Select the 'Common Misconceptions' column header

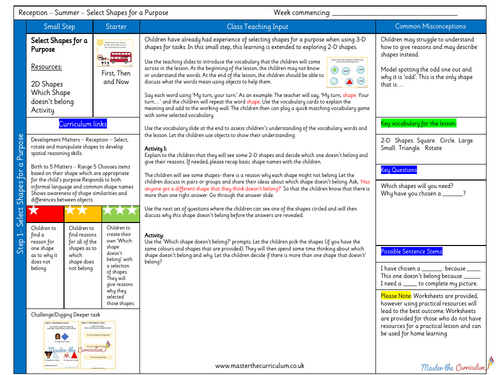431,27
